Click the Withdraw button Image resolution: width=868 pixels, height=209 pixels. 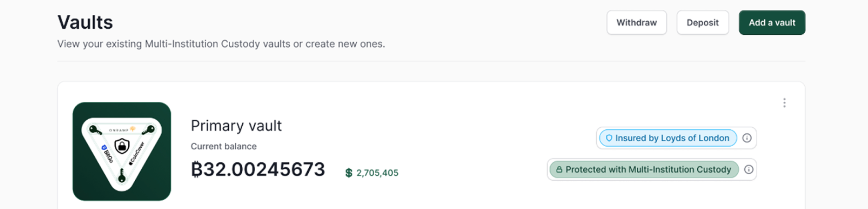tap(636, 23)
